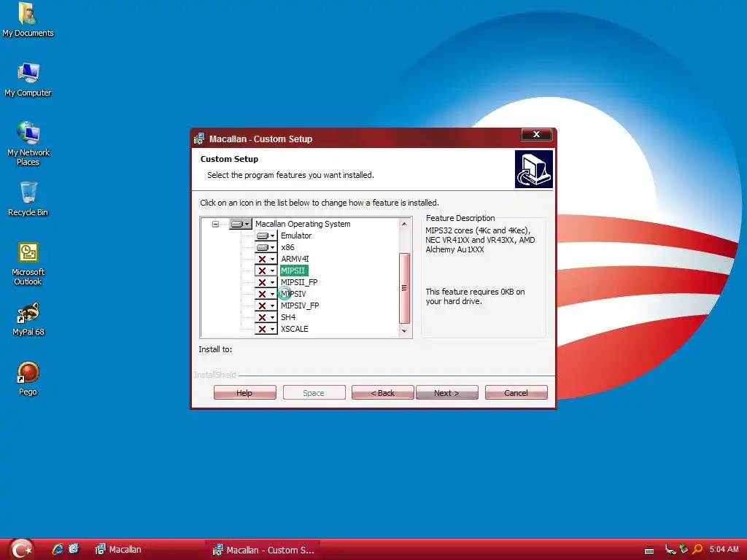Switch to Macallan taskbar button
747x560 pixels.
click(119, 550)
